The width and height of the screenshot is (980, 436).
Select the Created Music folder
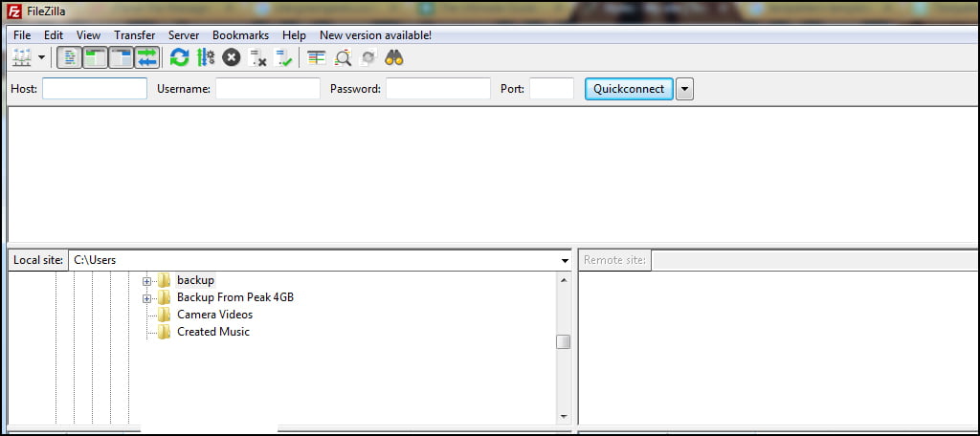pos(213,332)
